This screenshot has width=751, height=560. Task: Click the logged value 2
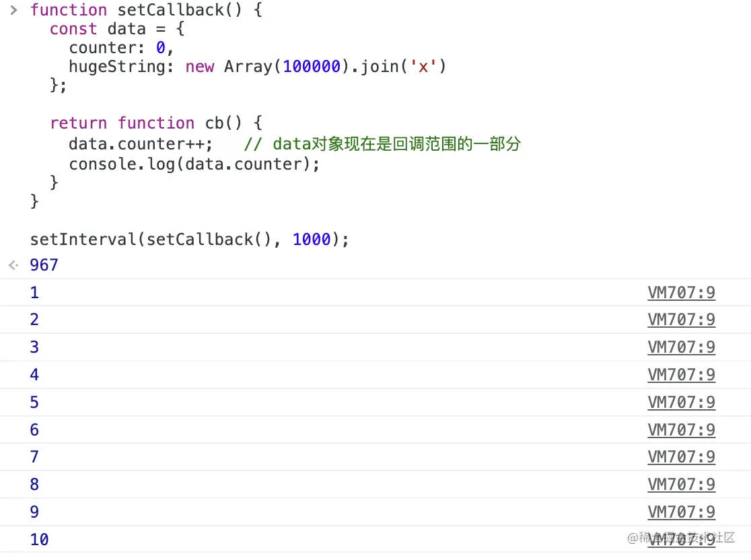point(34,320)
